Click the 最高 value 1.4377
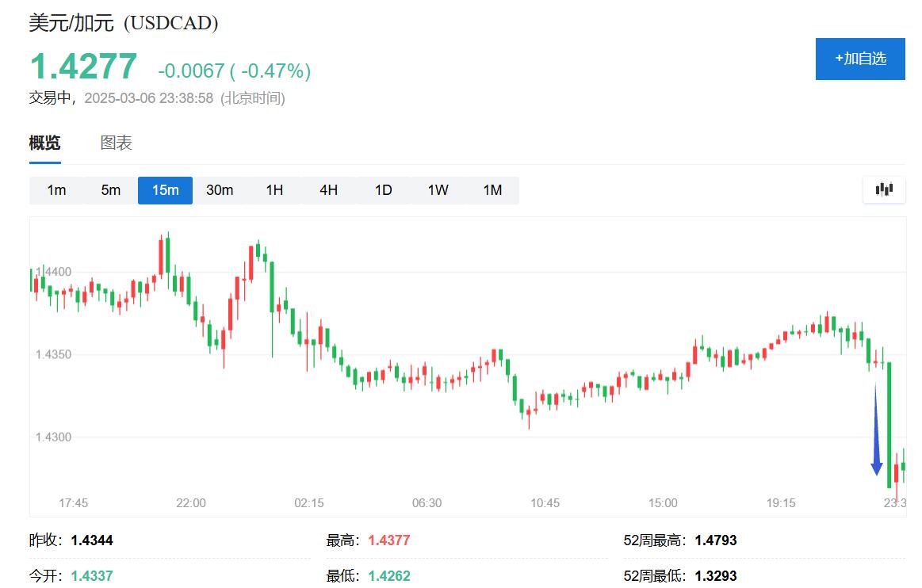Screen dimensions: 922x588 pyautogui.click(x=389, y=540)
